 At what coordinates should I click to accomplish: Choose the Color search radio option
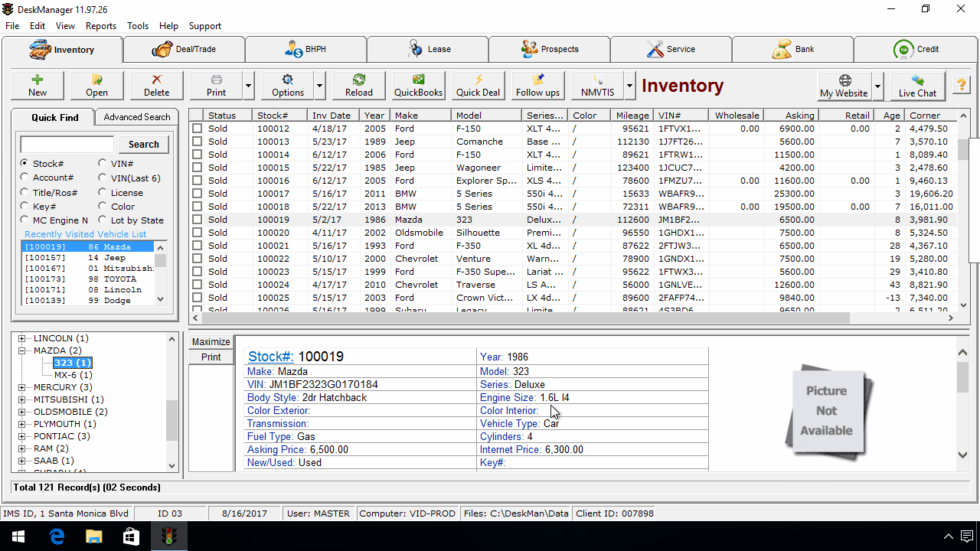103,207
